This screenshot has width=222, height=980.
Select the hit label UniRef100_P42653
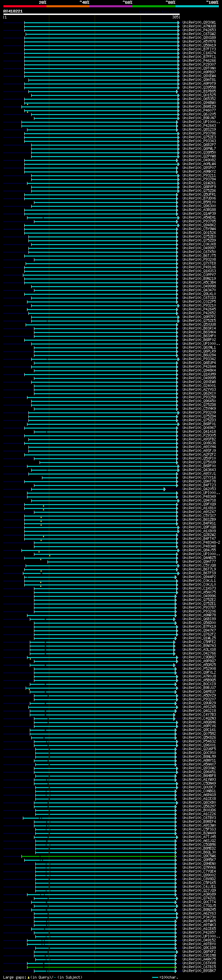point(199,30)
